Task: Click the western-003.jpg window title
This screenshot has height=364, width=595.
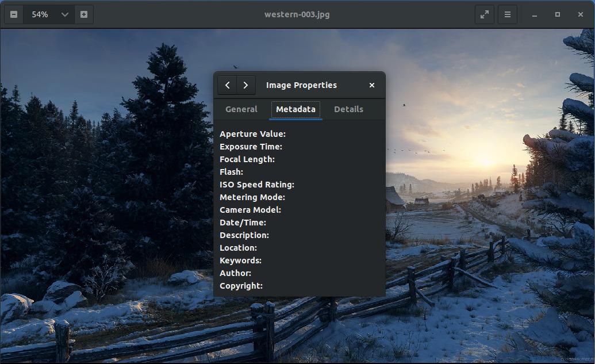Action: point(297,14)
